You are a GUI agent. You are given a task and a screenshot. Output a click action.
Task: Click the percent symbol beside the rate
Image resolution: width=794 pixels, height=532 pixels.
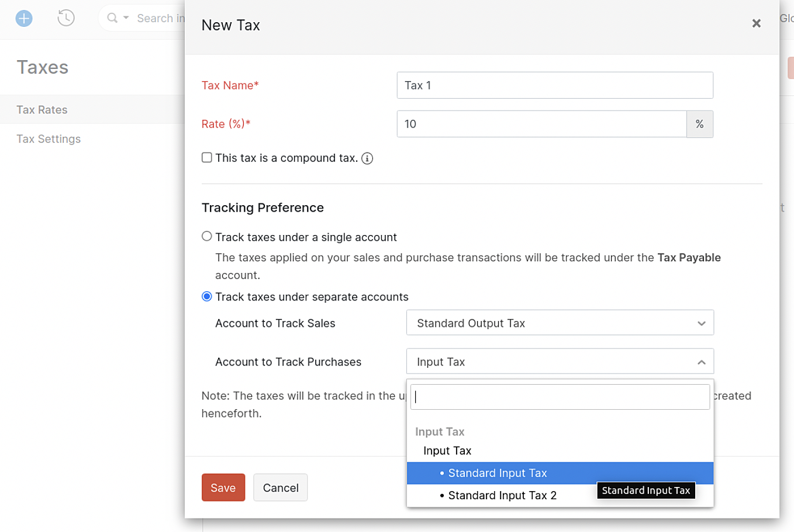click(700, 124)
